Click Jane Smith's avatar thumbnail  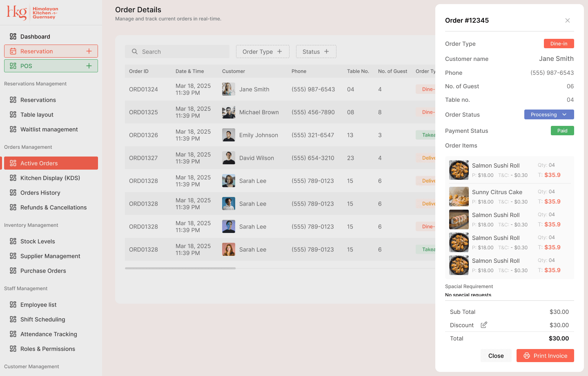[229, 89]
